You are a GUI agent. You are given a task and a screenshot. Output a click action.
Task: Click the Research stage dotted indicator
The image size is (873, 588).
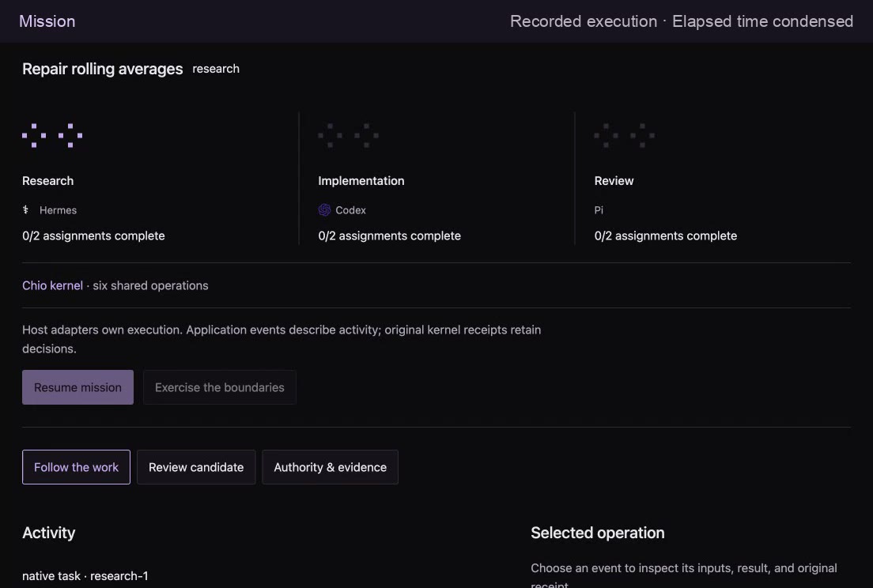pyautogui.click(x=52, y=135)
